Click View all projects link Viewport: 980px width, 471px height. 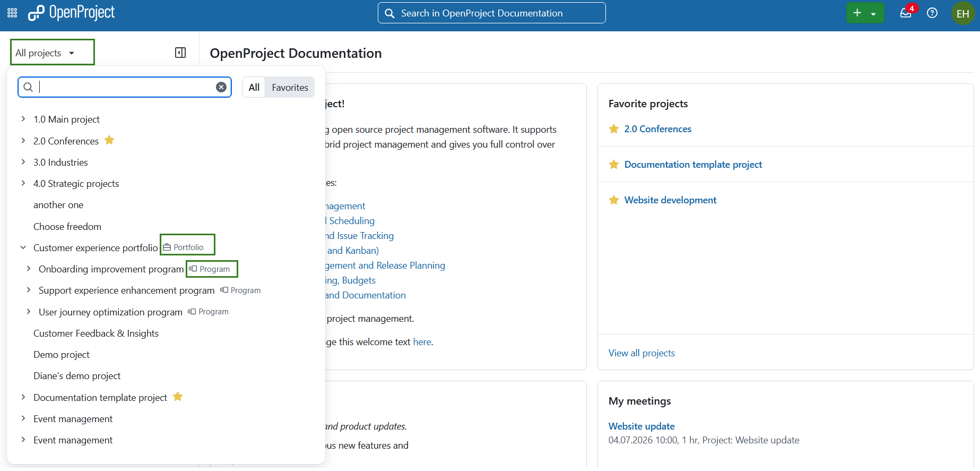click(641, 353)
